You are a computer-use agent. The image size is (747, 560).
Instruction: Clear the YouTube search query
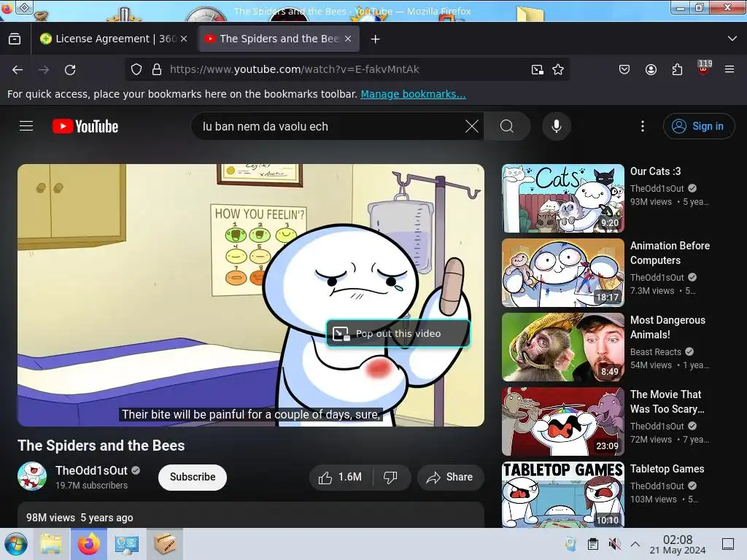coord(472,126)
